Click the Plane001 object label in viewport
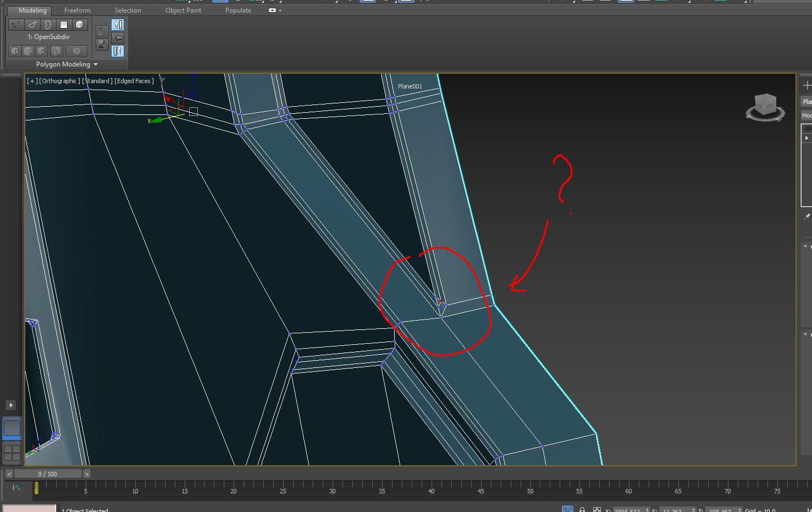The height and width of the screenshot is (512, 812). click(410, 86)
